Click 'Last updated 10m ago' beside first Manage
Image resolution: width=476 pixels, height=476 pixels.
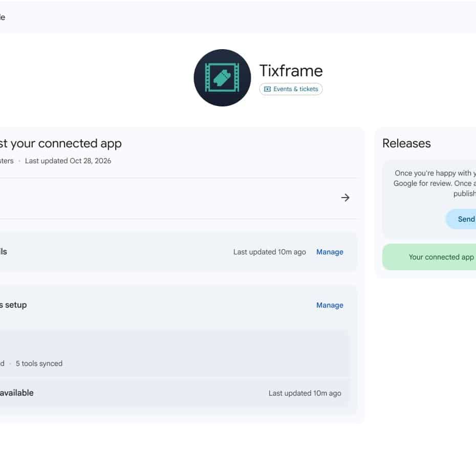(270, 252)
